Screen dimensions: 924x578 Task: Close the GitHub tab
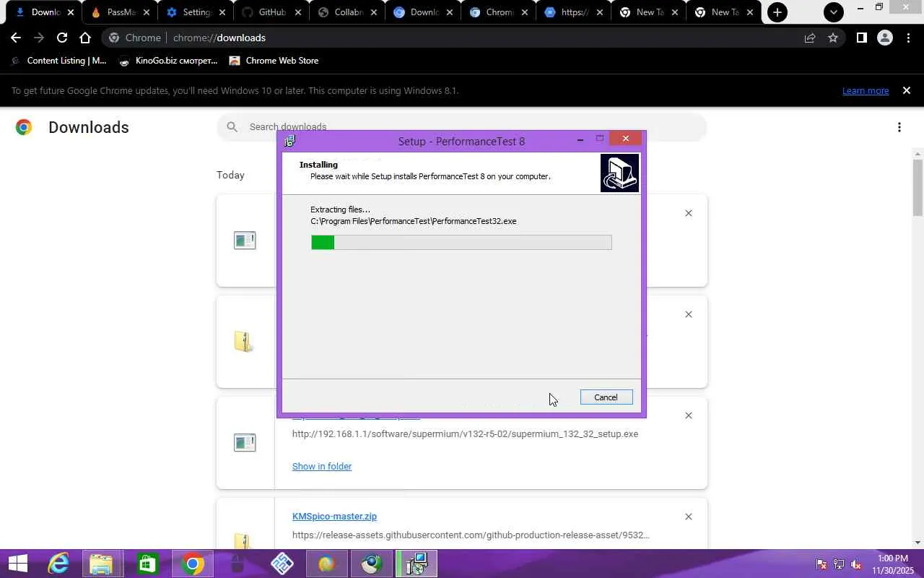point(298,12)
